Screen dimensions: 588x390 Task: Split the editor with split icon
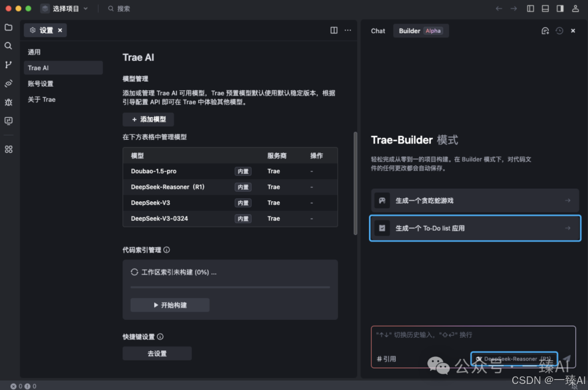point(334,30)
